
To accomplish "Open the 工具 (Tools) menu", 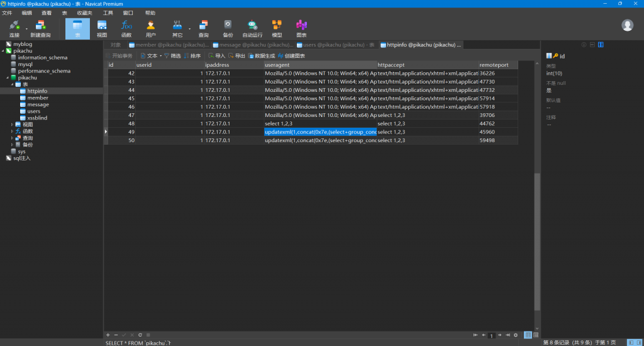I will pyautogui.click(x=108, y=13).
